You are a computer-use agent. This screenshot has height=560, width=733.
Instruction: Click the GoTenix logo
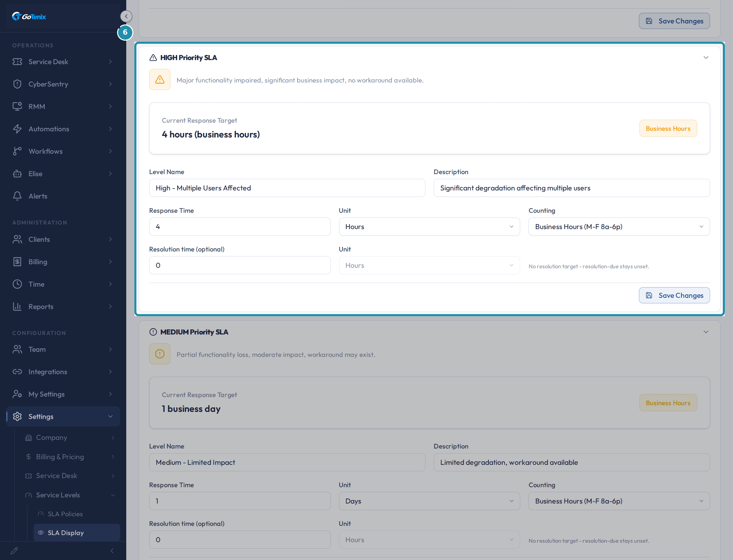tap(29, 16)
